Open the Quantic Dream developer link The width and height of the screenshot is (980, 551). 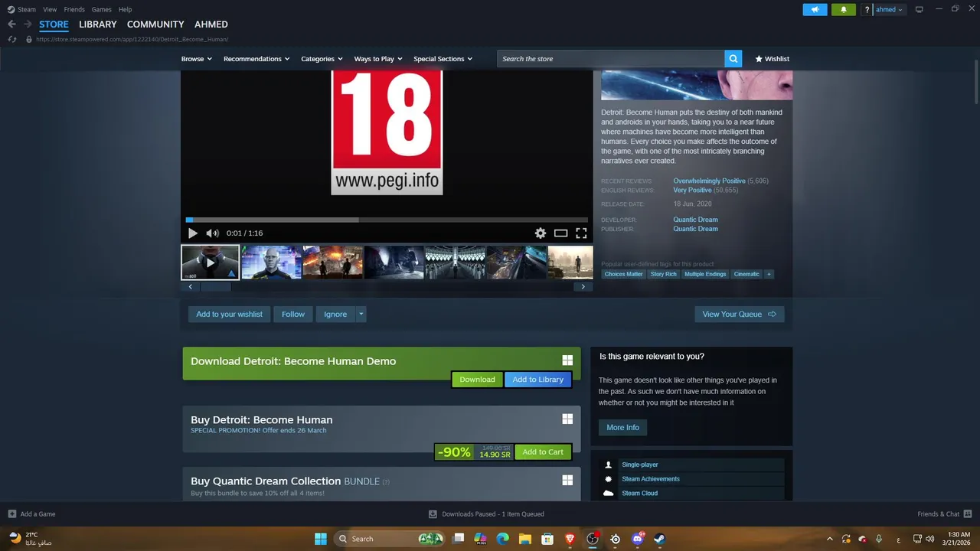695,220
